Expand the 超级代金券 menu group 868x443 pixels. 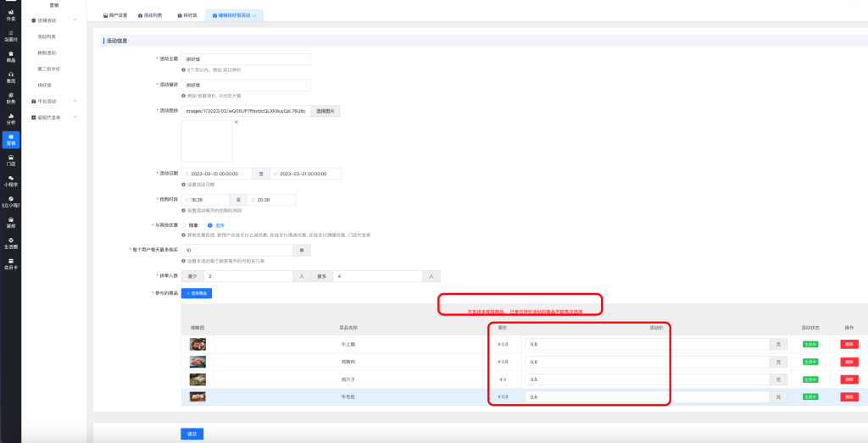coord(75,117)
